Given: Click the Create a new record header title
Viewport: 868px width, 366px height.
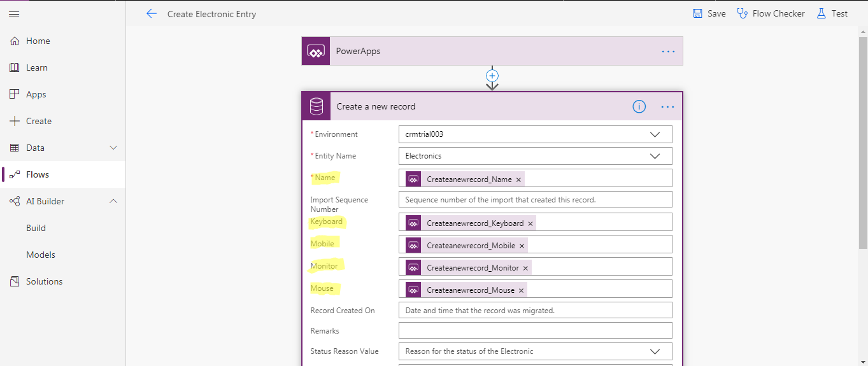Looking at the screenshot, I should tap(376, 106).
